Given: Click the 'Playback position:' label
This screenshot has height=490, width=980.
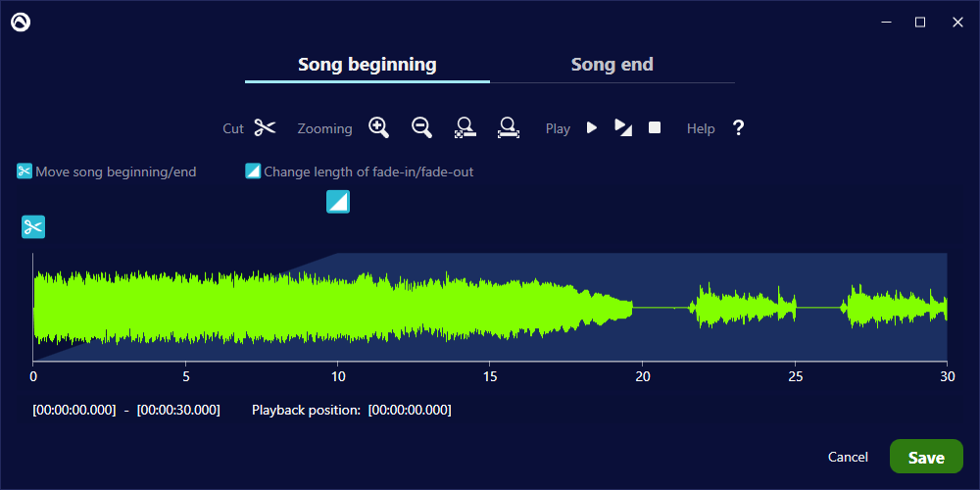Looking at the screenshot, I should [x=307, y=410].
